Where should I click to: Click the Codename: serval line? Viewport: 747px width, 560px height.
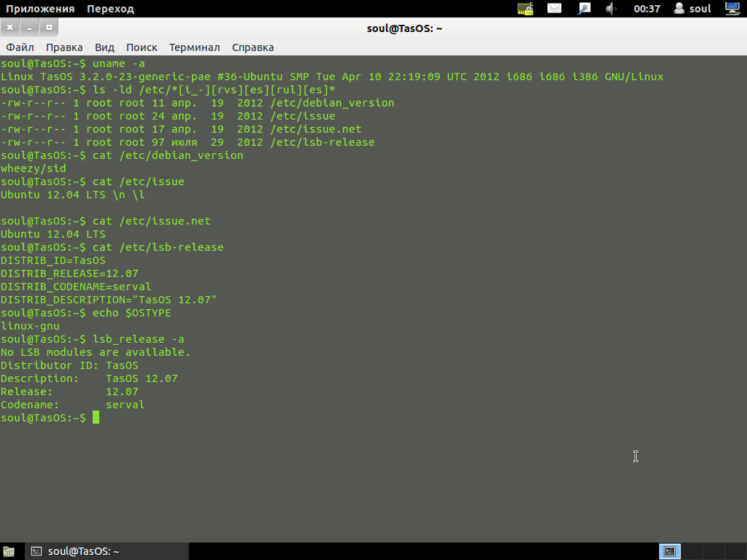72,405
